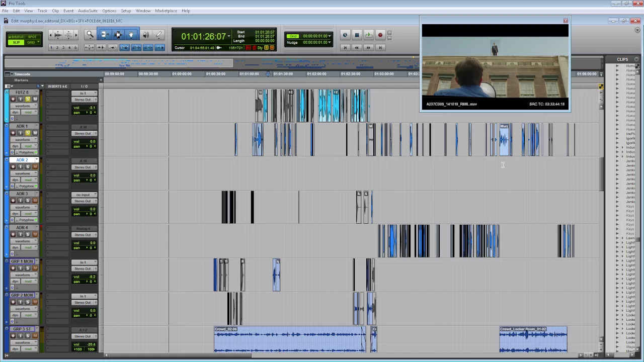Screen dimensions: 644x362
Task: Toggle Grid edit mode
Action: tap(33, 43)
